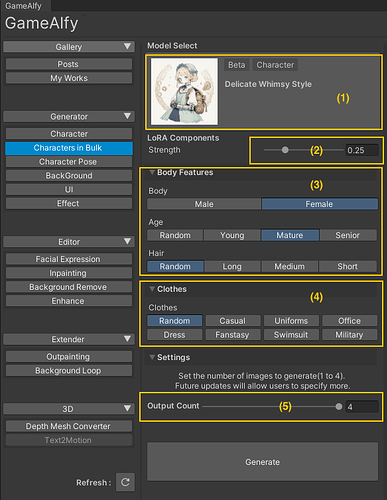Set Age to Random

pyautogui.click(x=175, y=235)
